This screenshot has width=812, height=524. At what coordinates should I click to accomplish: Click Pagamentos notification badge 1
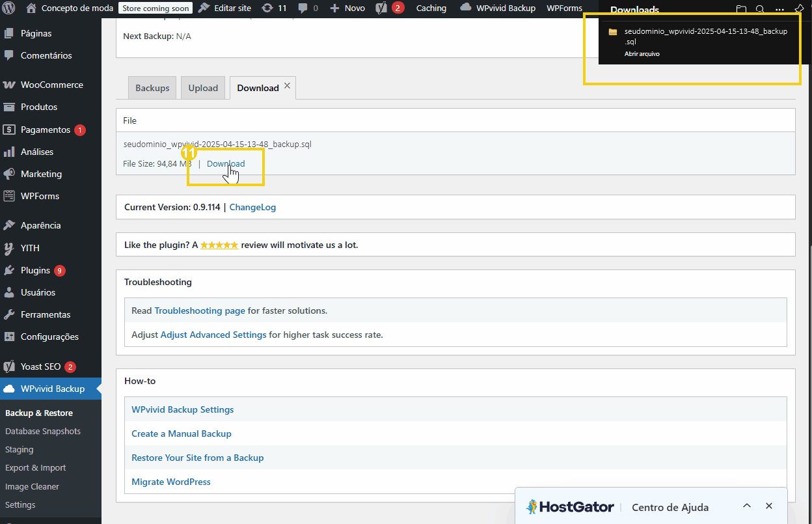(x=80, y=130)
